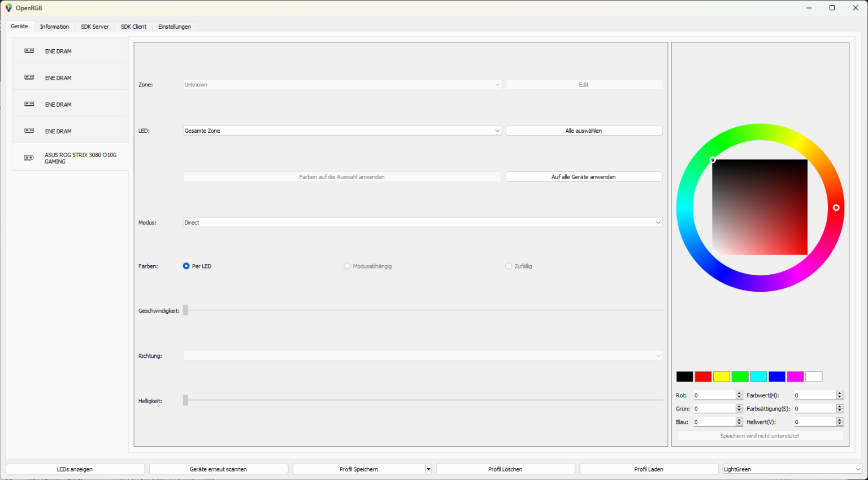
Task: Choose the Modusabhängig color option
Action: tap(347, 266)
